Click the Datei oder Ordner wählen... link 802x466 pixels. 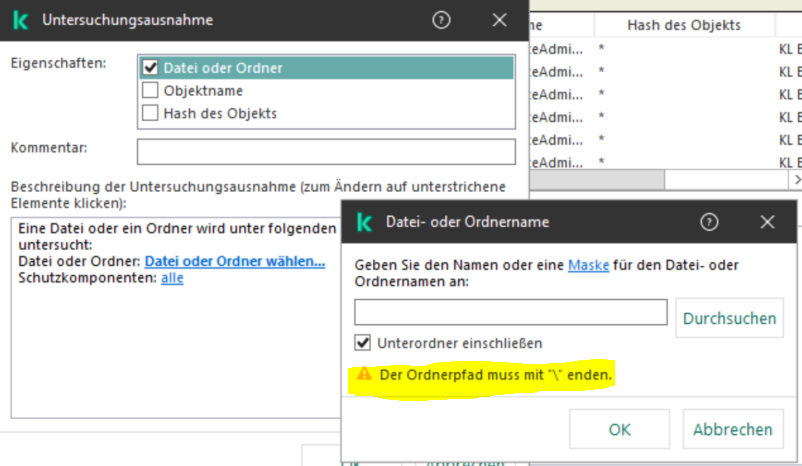click(x=235, y=261)
